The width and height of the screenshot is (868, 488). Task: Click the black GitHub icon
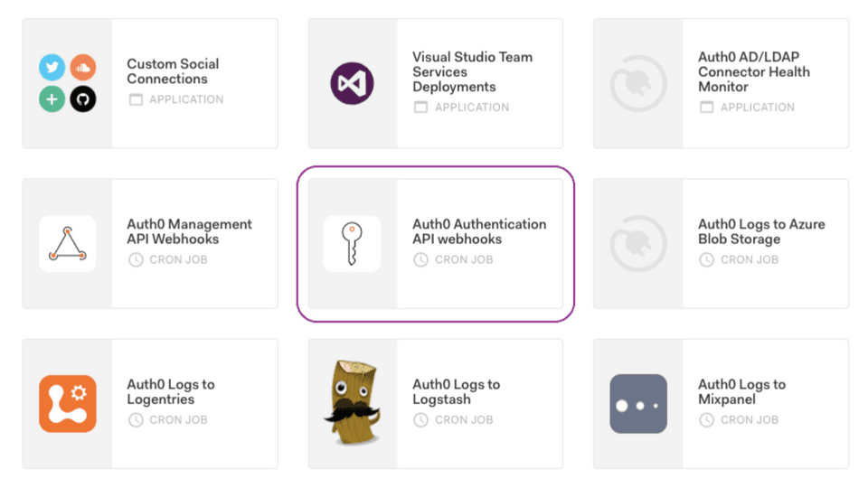point(83,99)
